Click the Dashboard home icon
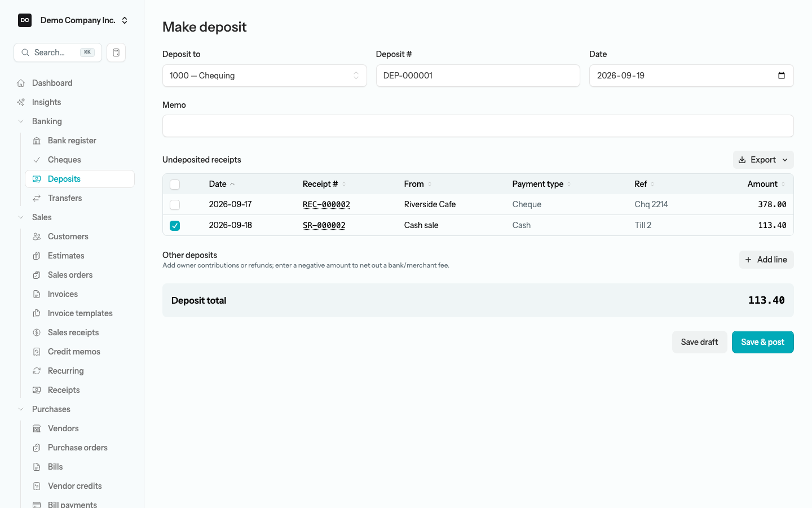The width and height of the screenshot is (812, 508). [21, 83]
